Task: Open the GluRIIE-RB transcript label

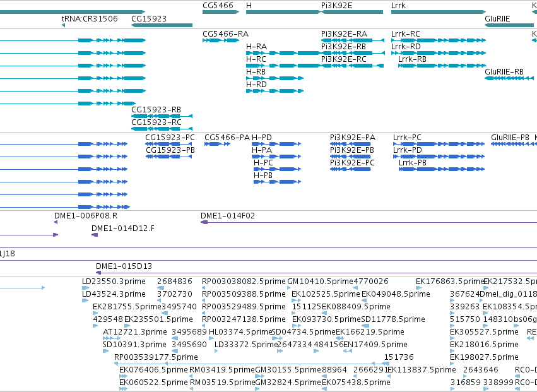Action: (504, 72)
